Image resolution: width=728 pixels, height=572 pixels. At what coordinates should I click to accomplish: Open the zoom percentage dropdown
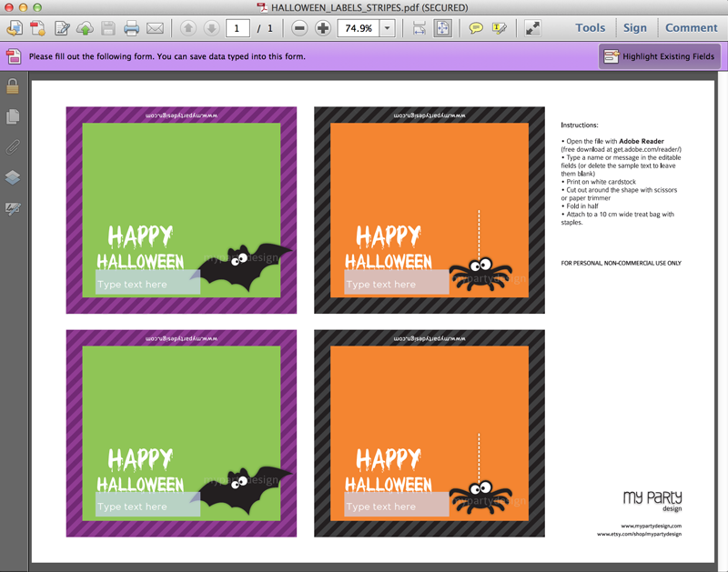[x=388, y=28]
